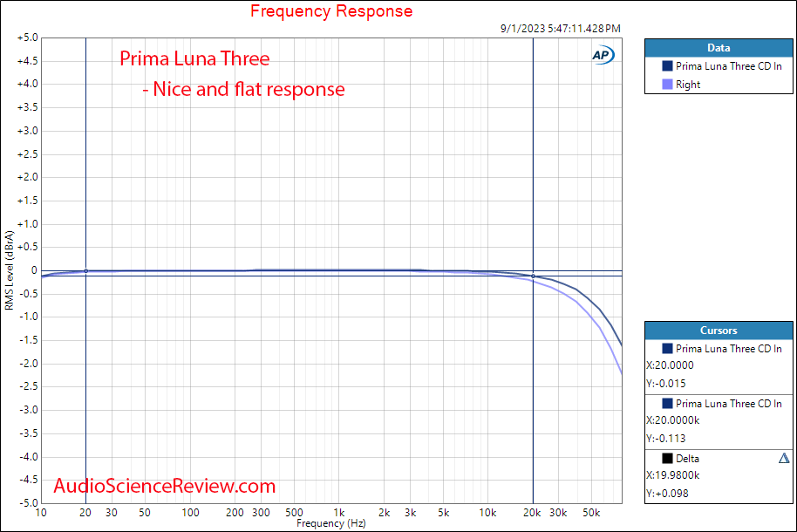This screenshot has height=532, width=797.
Task: Click the light purple Right channel legend swatch
Action: [667, 85]
